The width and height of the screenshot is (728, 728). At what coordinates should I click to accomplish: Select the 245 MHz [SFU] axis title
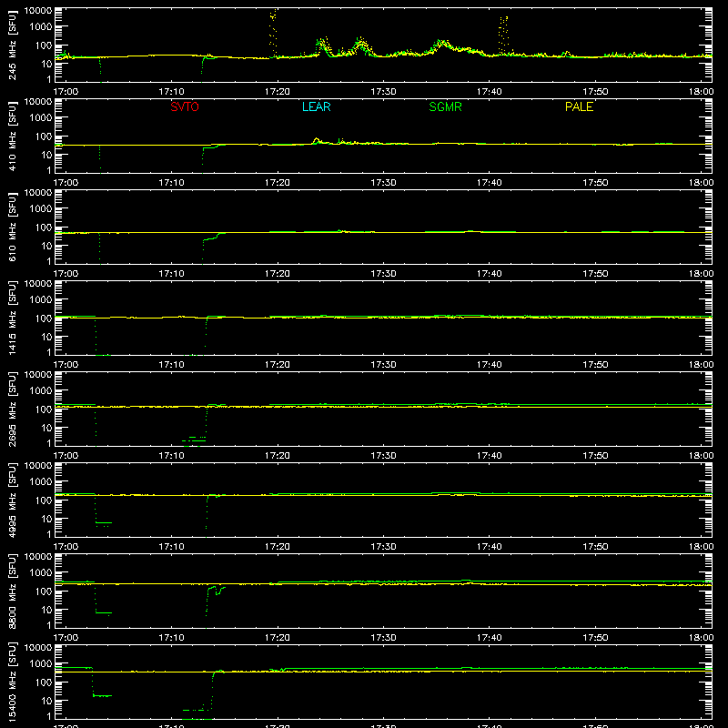13,45
